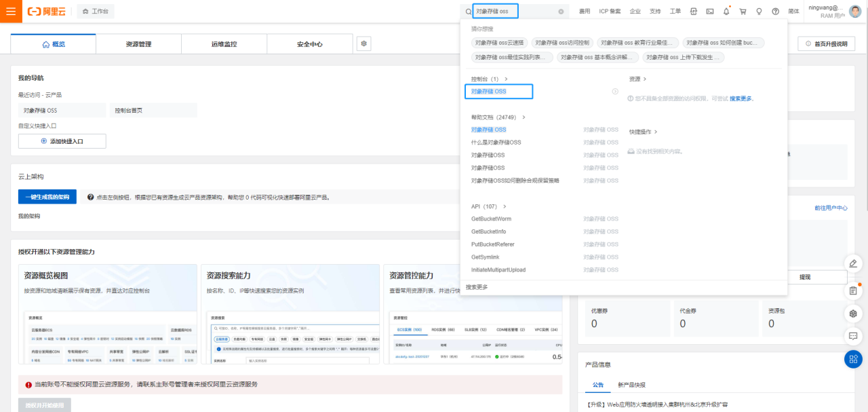The height and width of the screenshot is (412, 868).
Task: Click the 添加快捷入口 button
Action: 62,141
